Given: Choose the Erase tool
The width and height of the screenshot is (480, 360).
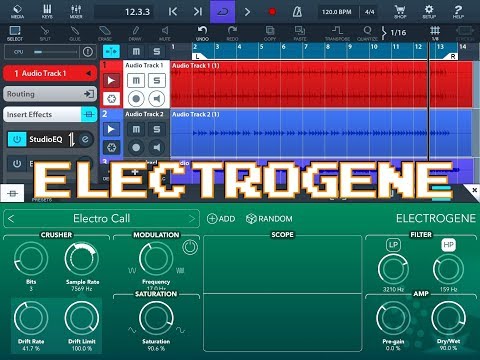Looking at the screenshot, I should [x=105, y=33].
